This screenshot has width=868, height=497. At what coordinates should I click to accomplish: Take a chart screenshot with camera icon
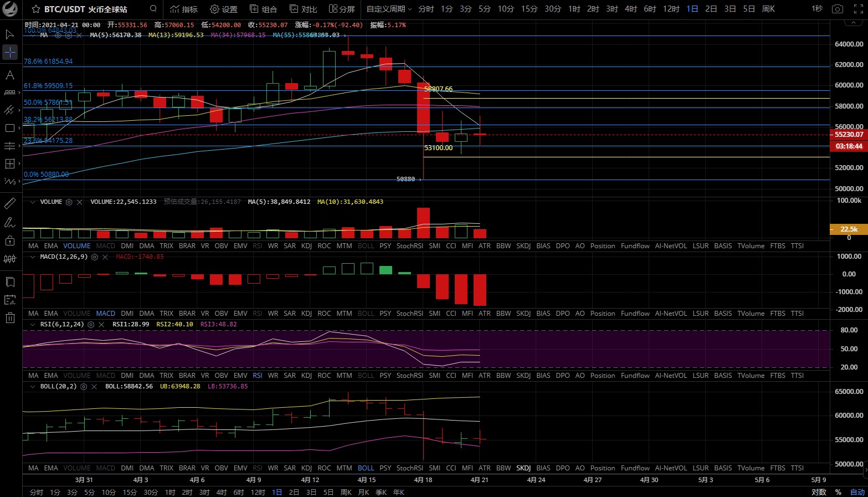click(838, 9)
